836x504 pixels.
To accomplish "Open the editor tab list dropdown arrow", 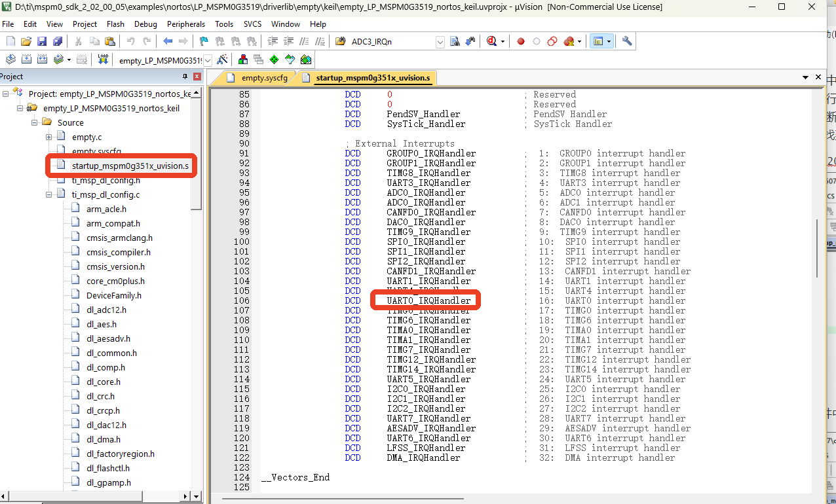I will [x=806, y=77].
